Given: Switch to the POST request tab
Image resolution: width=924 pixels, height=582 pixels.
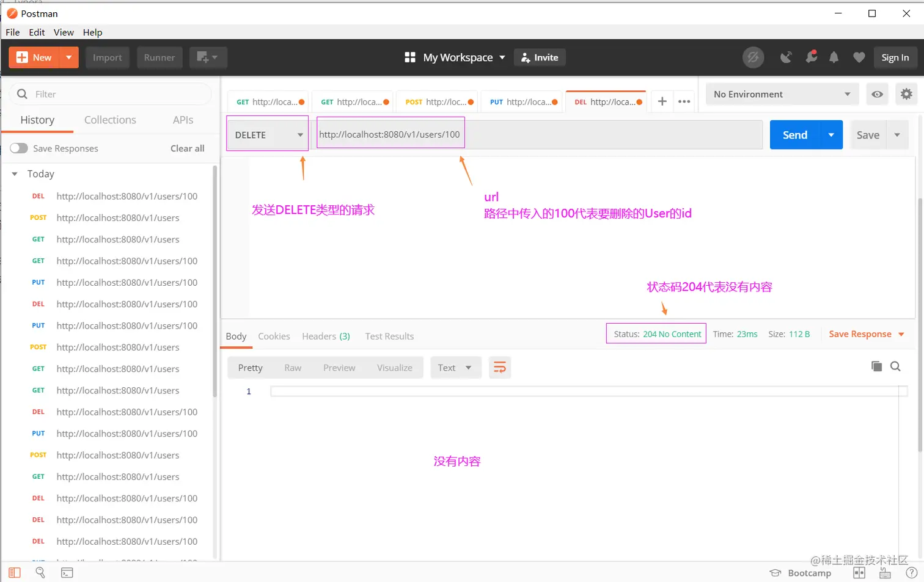Looking at the screenshot, I should [x=438, y=102].
